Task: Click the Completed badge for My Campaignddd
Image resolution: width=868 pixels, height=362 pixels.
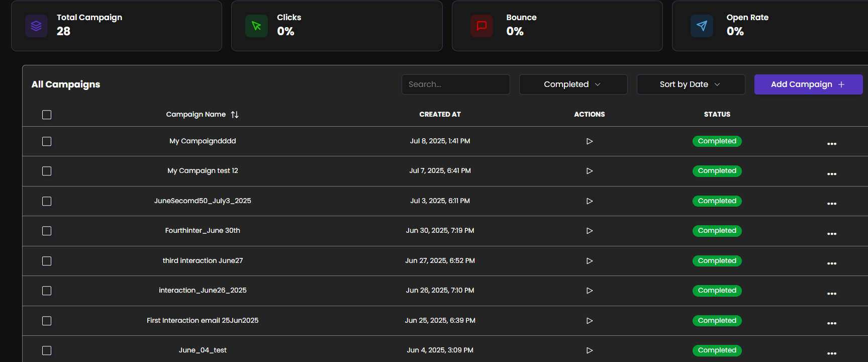Action: pyautogui.click(x=717, y=141)
